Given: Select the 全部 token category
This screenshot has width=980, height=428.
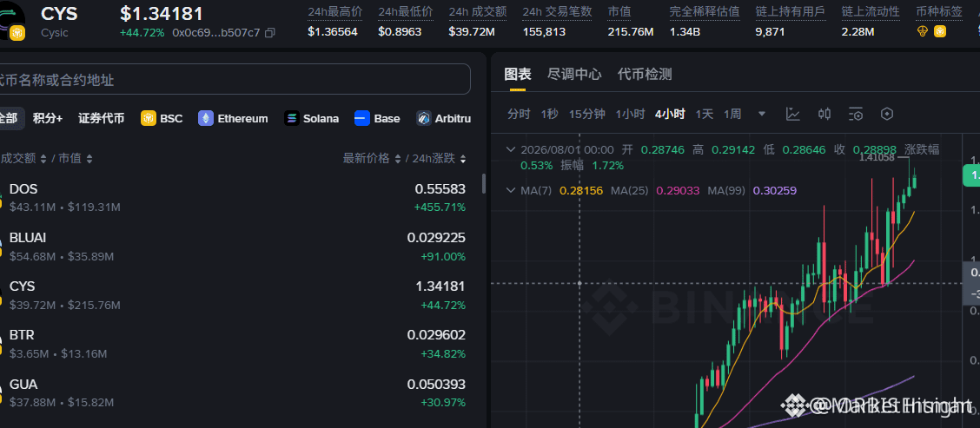Looking at the screenshot, I should 11,118.
